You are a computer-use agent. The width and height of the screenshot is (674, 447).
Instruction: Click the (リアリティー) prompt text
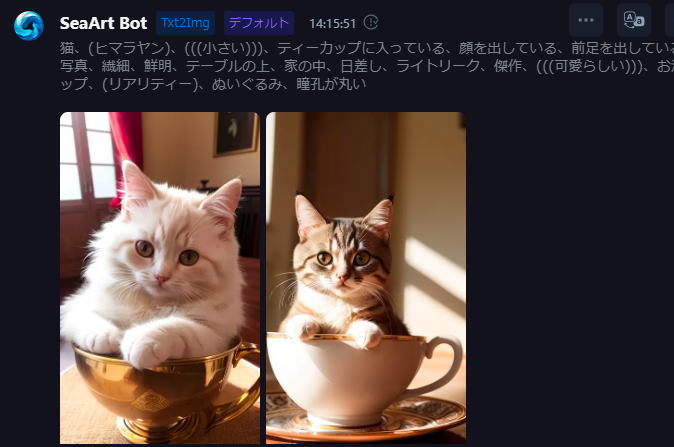pyautogui.click(x=151, y=84)
